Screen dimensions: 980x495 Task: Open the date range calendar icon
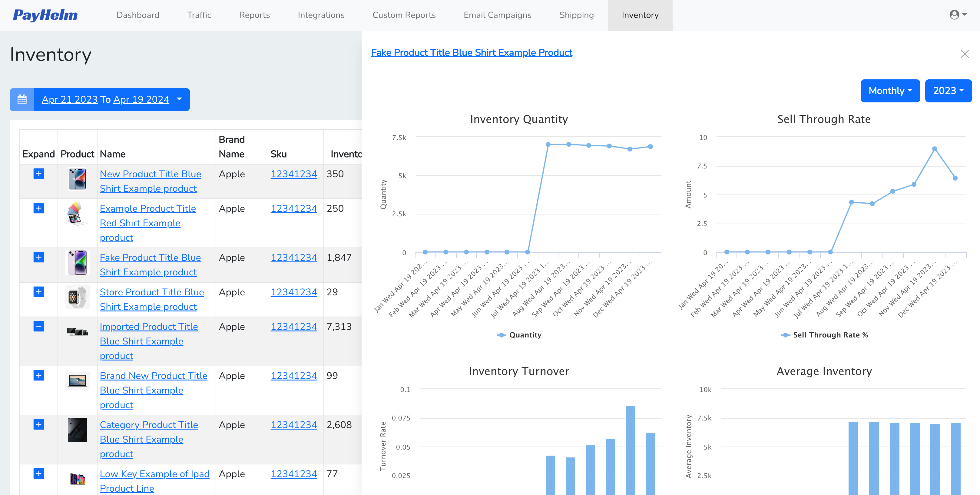22,99
